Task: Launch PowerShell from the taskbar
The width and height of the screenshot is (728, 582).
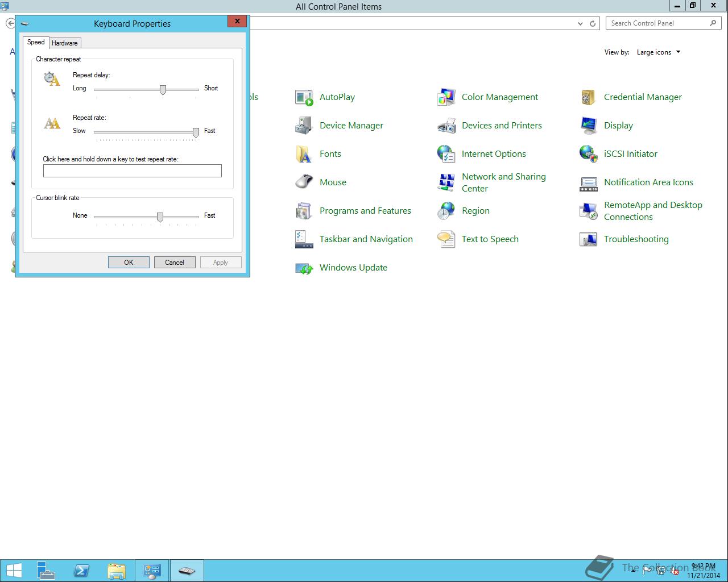Action: pyautogui.click(x=81, y=571)
